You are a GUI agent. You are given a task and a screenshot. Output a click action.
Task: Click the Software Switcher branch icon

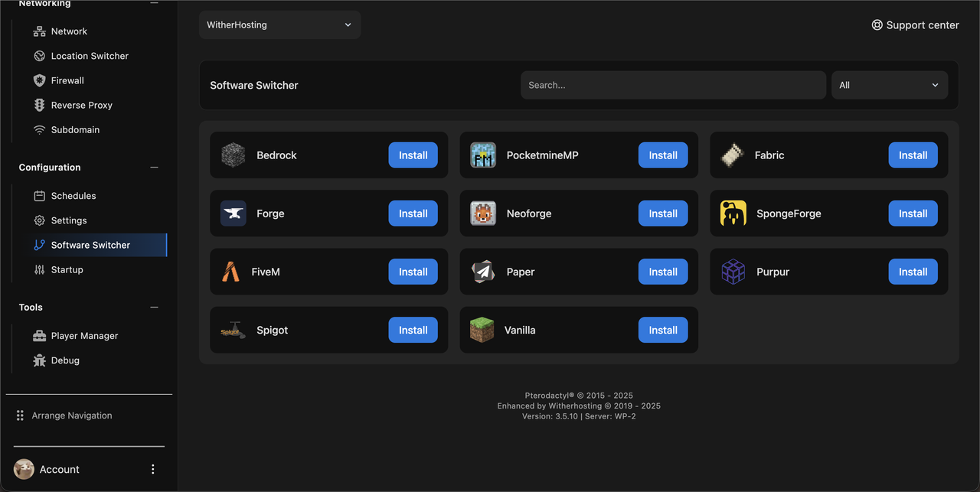39,245
